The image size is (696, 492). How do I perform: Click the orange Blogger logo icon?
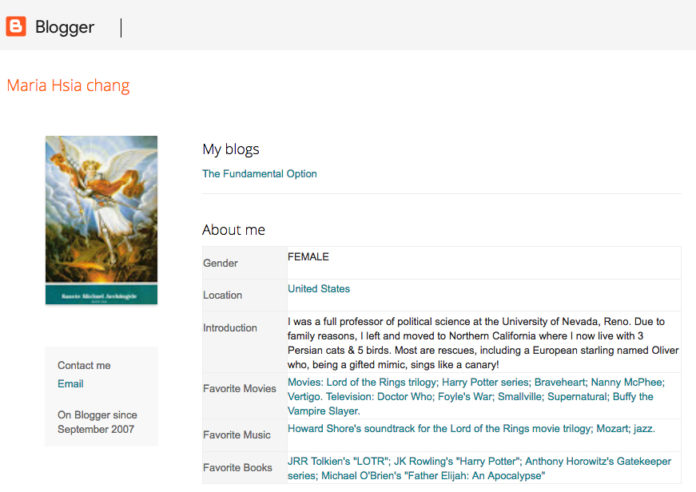pos(16,27)
